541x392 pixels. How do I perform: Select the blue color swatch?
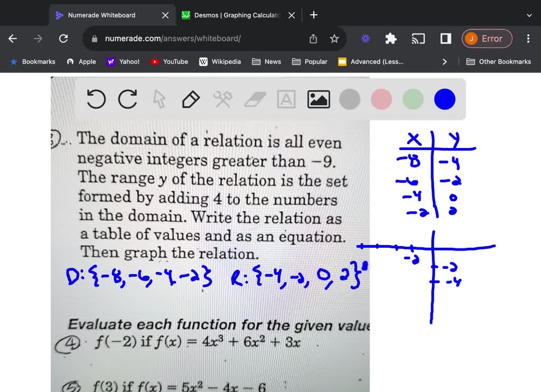coord(444,99)
